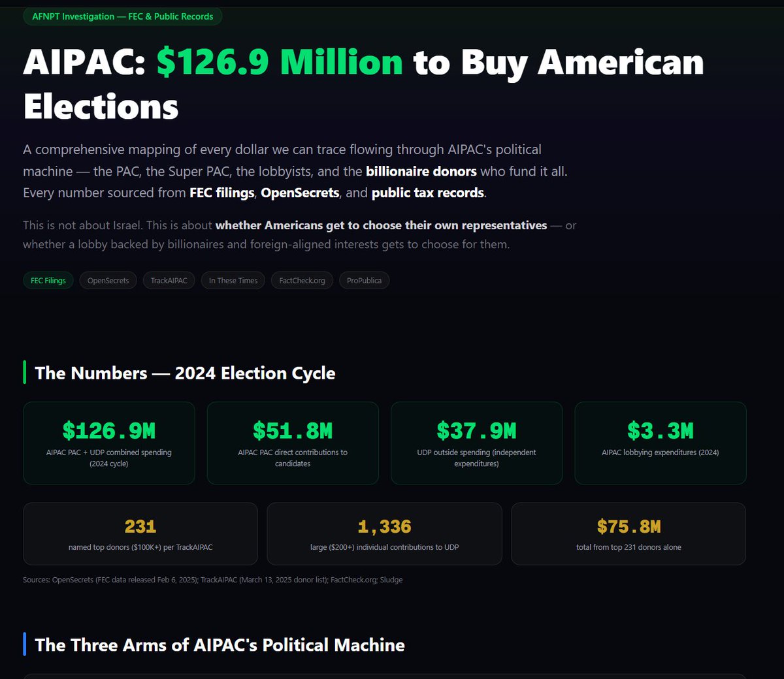
Task: Select the FEC Filings source tag
Action: tap(48, 281)
